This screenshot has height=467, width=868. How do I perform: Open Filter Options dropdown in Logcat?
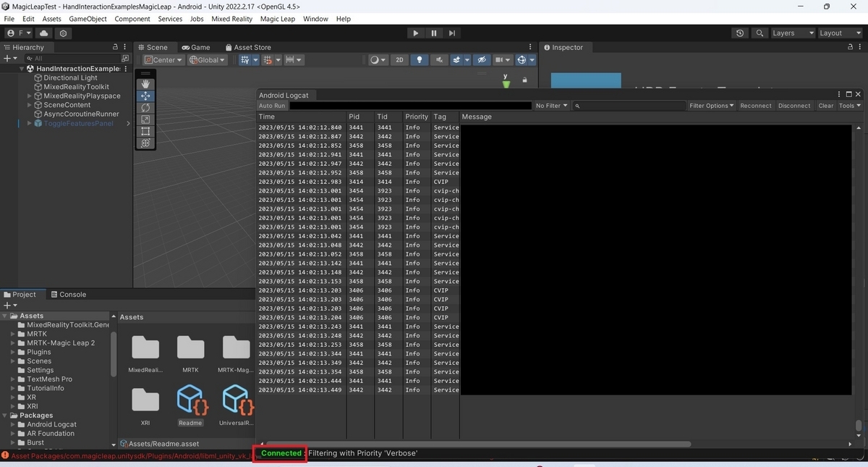[x=712, y=106]
